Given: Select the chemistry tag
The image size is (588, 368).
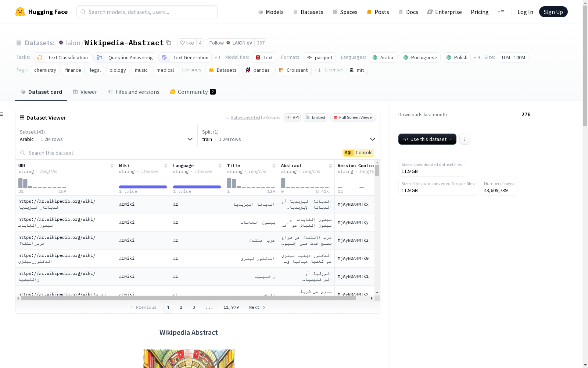Looking at the screenshot, I should tap(45, 70).
